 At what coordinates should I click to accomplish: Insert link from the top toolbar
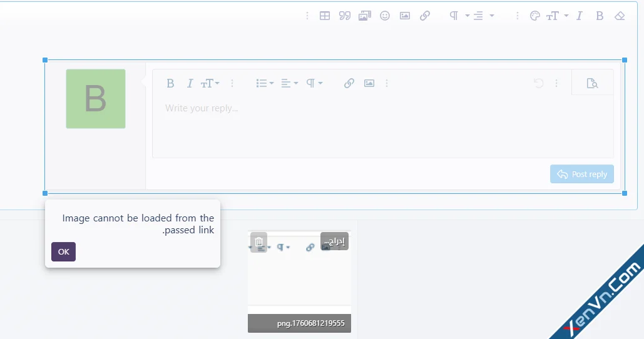[x=425, y=16]
